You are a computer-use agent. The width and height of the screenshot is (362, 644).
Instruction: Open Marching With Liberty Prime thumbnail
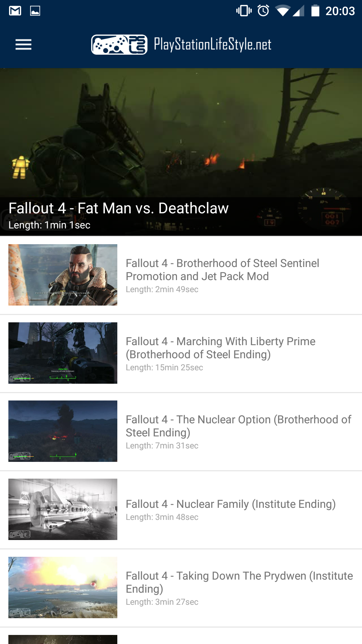[63, 353]
